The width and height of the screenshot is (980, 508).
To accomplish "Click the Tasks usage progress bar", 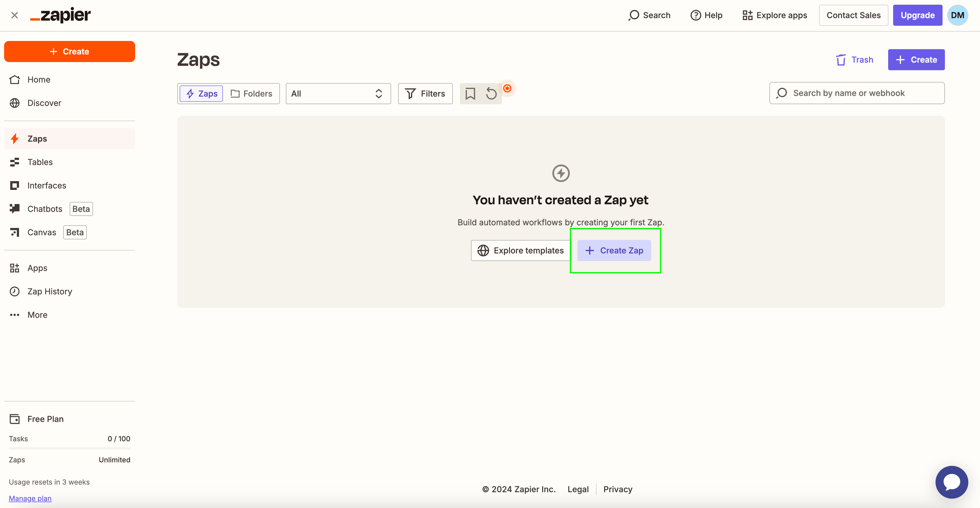I will [x=69, y=448].
